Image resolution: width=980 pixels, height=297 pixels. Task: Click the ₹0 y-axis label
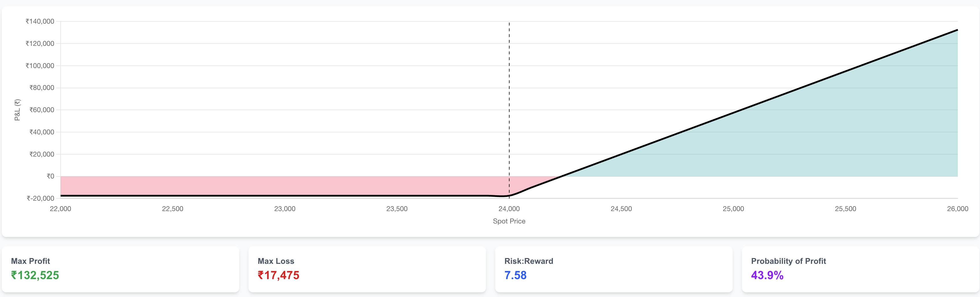click(50, 176)
